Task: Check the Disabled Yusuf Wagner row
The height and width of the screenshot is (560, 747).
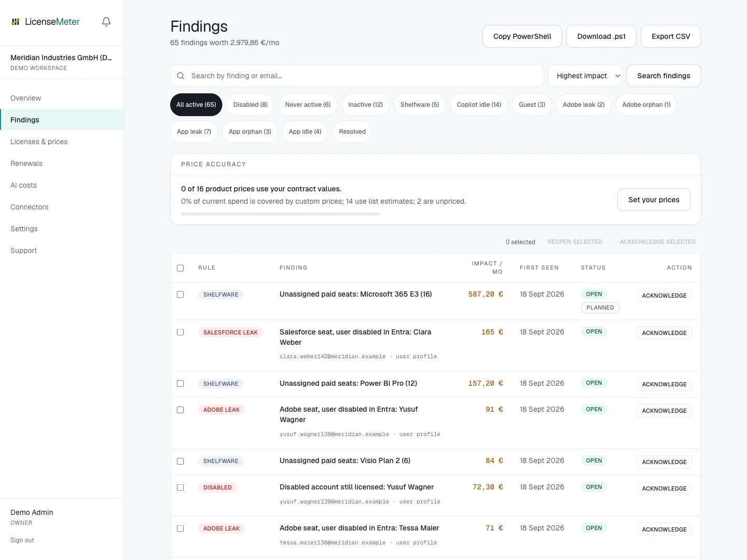Action: coord(181,487)
